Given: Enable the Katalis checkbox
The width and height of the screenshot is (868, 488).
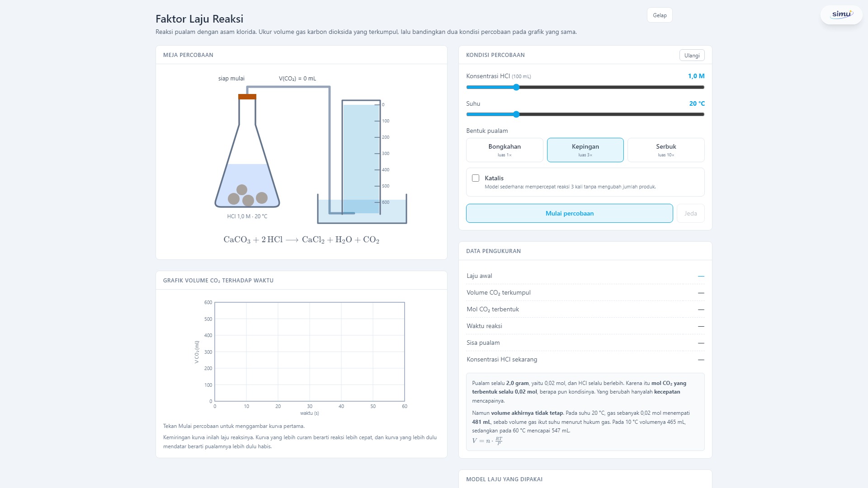Looking at the screenshot, I should [x=476, y=178].
